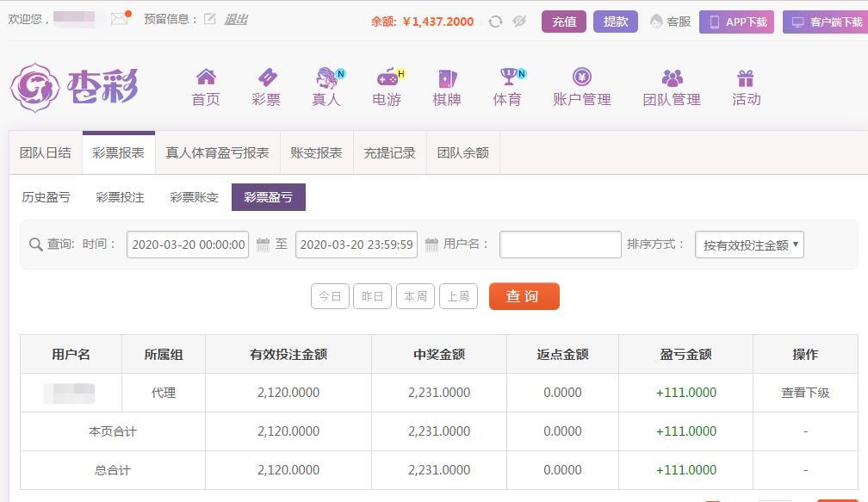Click the 提款 withdraw button
The image size is (868, 502).
pos(616,22)
